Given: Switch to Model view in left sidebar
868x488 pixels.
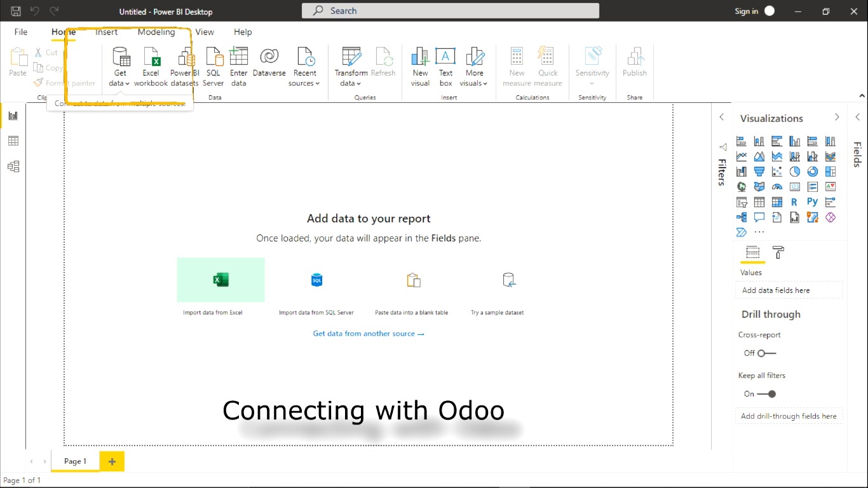Looking at the screenshot, I should 13,166.
